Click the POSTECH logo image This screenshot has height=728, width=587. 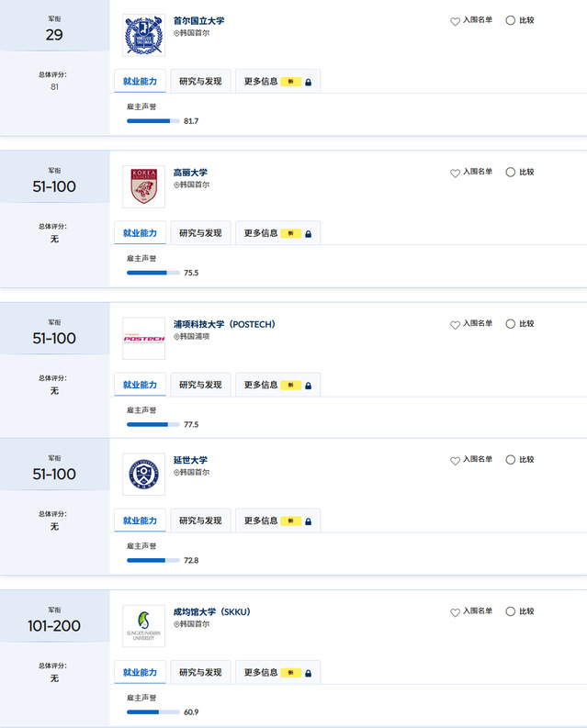pyautogui.click(x=143, y=338)
